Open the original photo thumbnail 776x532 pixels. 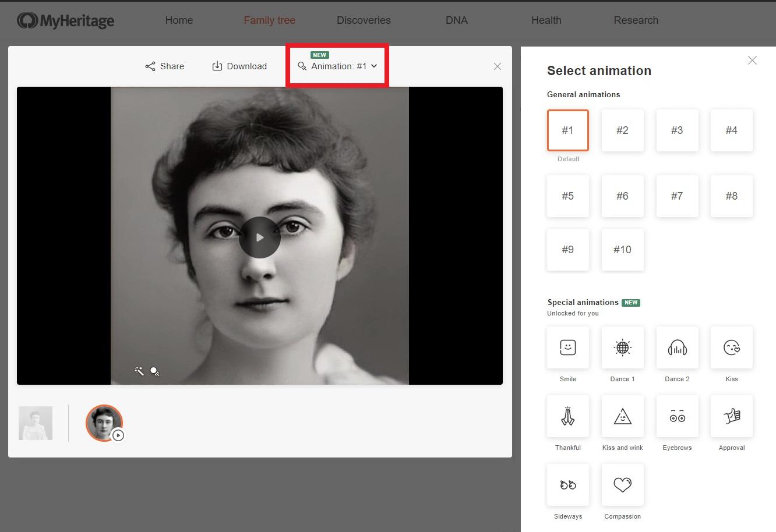pyautogui.click(x=36, y=423)
